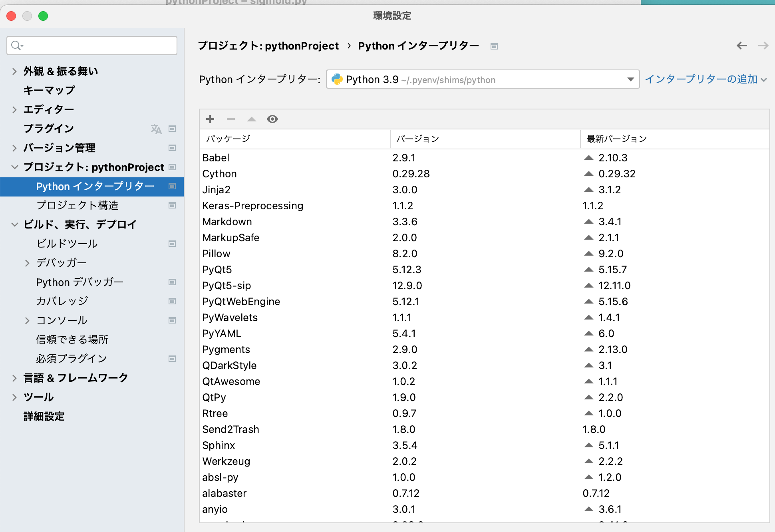This screenshot has height=532, width=775.
Task: Click project icon next to ビルドツール
Action: pos(172,244)
